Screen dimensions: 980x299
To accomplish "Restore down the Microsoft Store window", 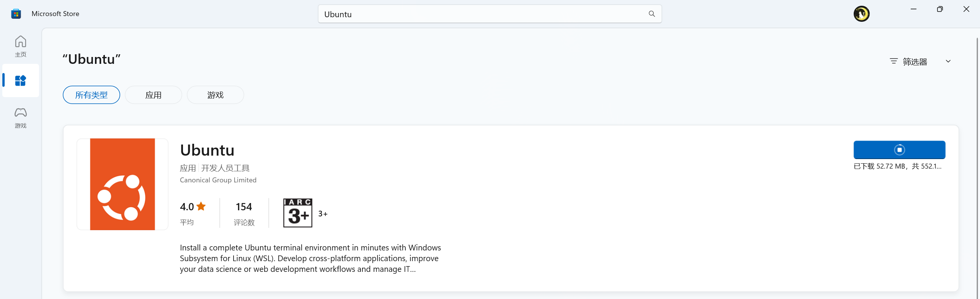I will (940, 9).
